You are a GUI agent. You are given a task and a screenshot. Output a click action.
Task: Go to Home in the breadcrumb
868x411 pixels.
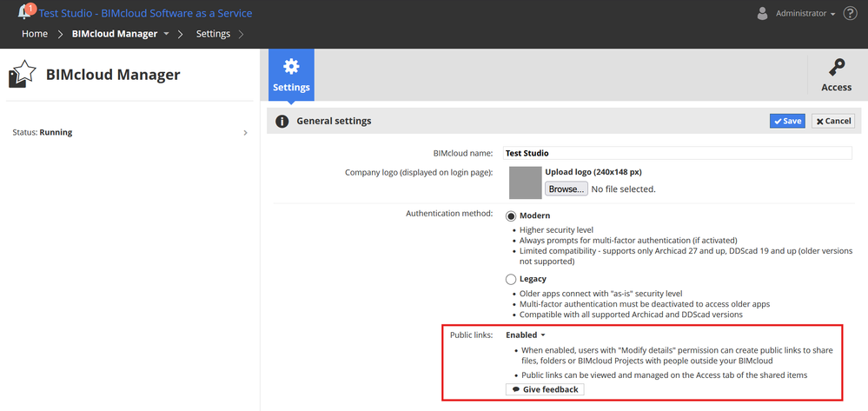[x=35, y=34]
